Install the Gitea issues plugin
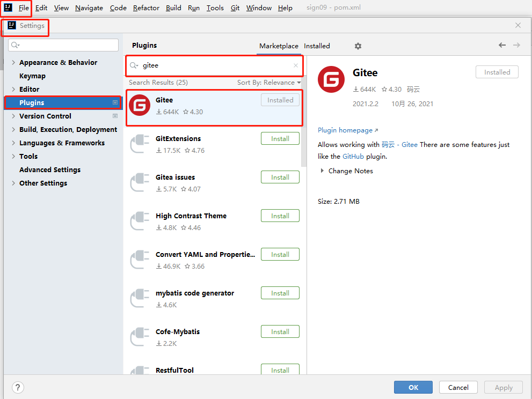 pyautogui.click(x=280, y=178)
